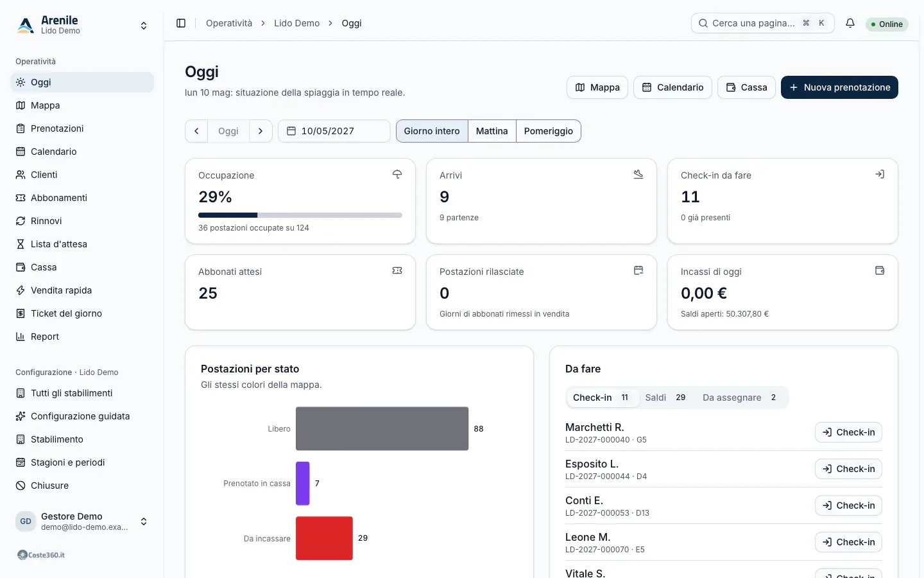
Task: Check in Esposito L.
Action: (x=848, y=469)
